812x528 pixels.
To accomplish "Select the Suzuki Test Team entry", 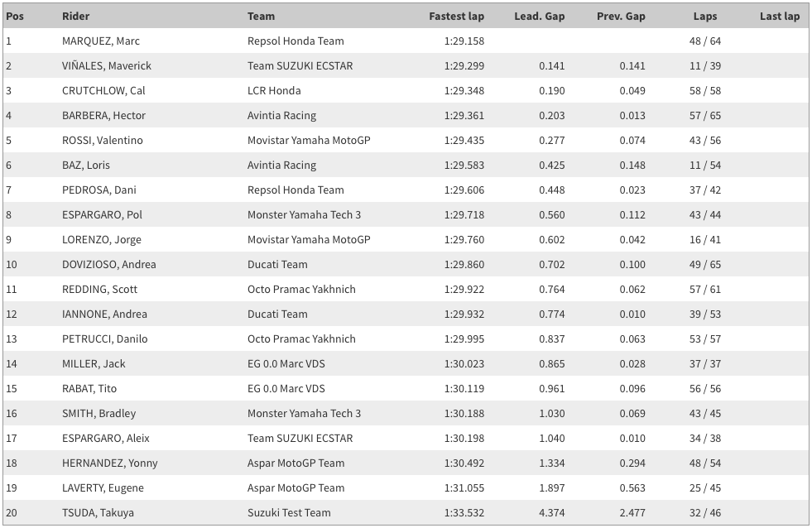I will click(289, 512).
